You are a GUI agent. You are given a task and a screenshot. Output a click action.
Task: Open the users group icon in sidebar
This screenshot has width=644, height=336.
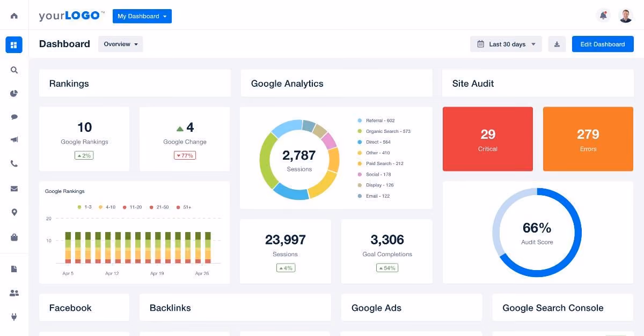point(14,293)
